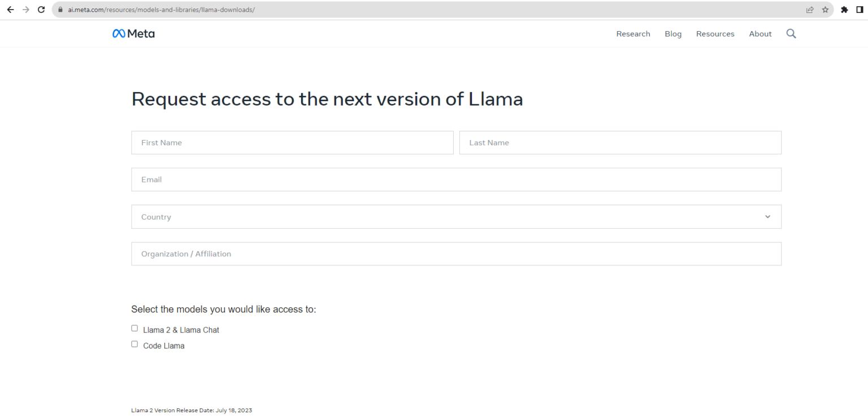Image resolution: width=868 pixels, height=419 pixels.
Task: Click the Email input field
Action: (456, 179)
